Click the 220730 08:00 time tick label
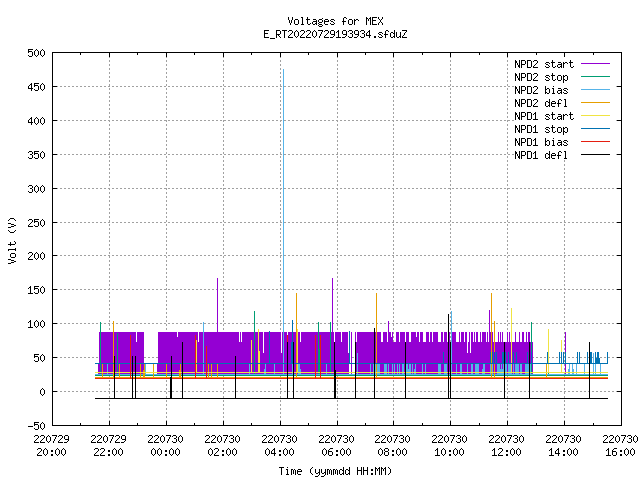 [x=393, y=446]
